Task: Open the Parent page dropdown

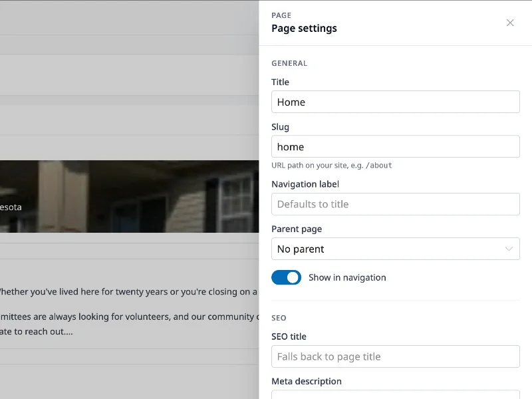Action: (395, 249)
